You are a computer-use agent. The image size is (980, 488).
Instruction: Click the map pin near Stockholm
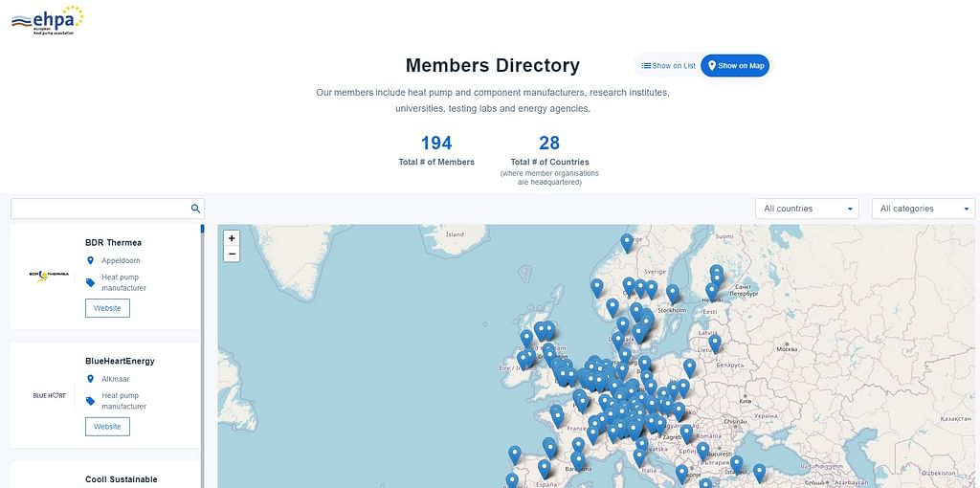click(x=673, y=293)
